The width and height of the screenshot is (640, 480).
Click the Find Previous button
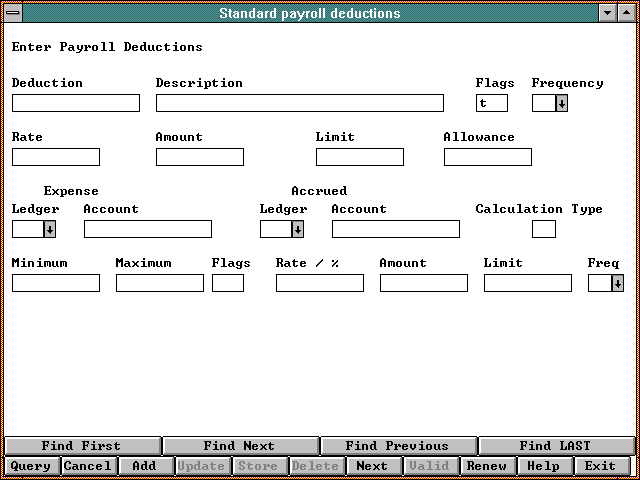point(397,446)
